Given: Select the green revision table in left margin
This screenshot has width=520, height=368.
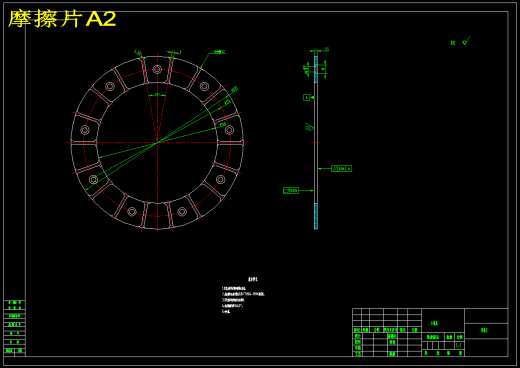Looking at the screenshot, I should click(15, 328).
